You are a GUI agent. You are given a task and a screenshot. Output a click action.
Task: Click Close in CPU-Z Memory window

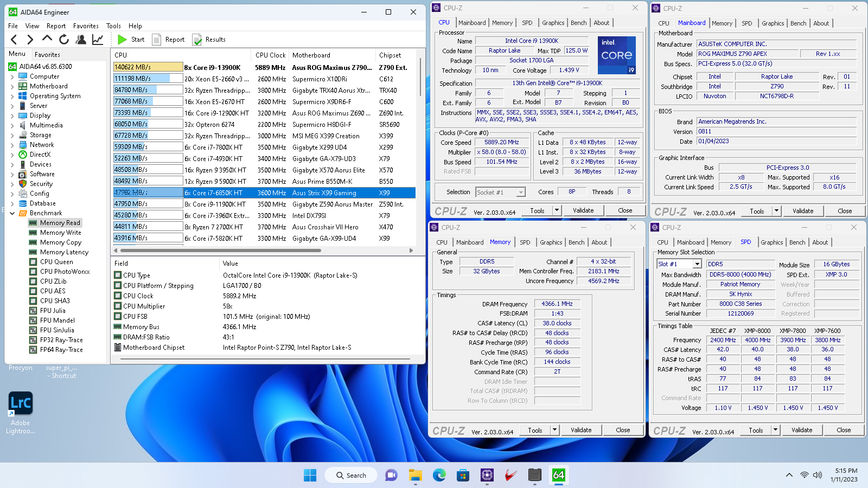click(623, 430)
